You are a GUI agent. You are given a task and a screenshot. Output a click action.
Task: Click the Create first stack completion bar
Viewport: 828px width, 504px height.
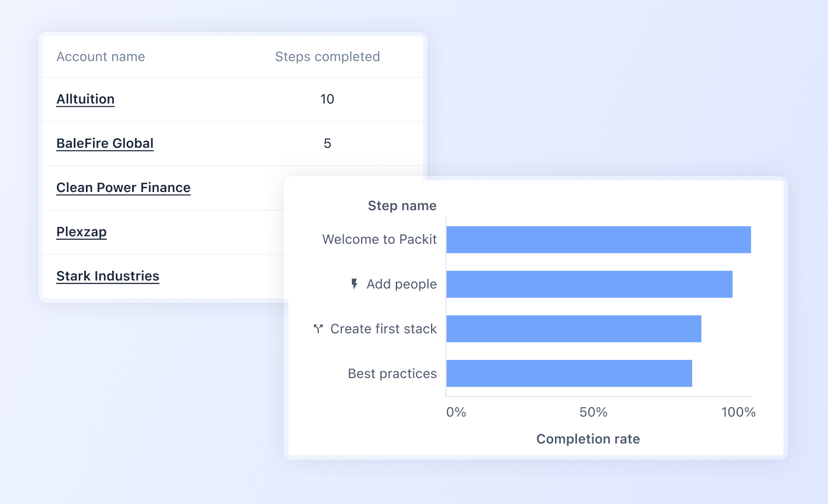(x=574, y=329)
